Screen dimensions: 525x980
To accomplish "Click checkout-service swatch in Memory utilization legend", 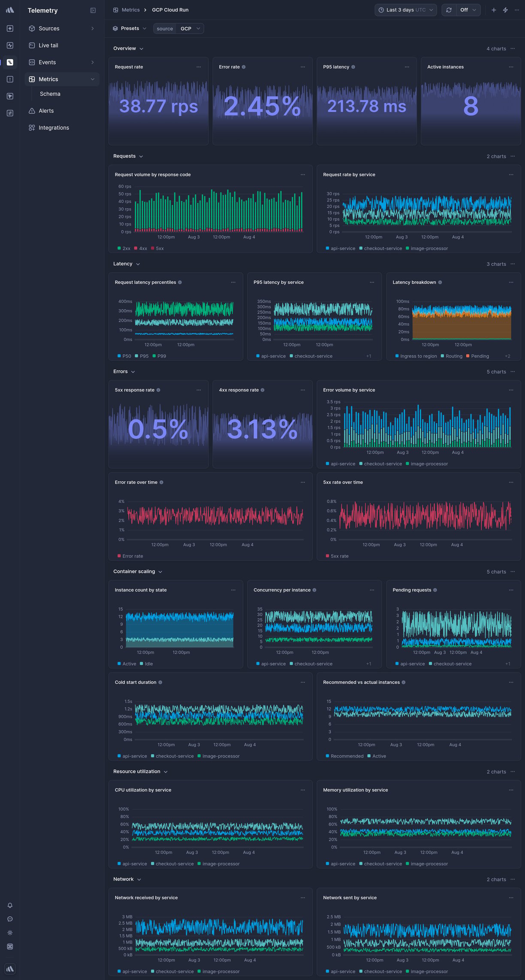I will [361, 864].
